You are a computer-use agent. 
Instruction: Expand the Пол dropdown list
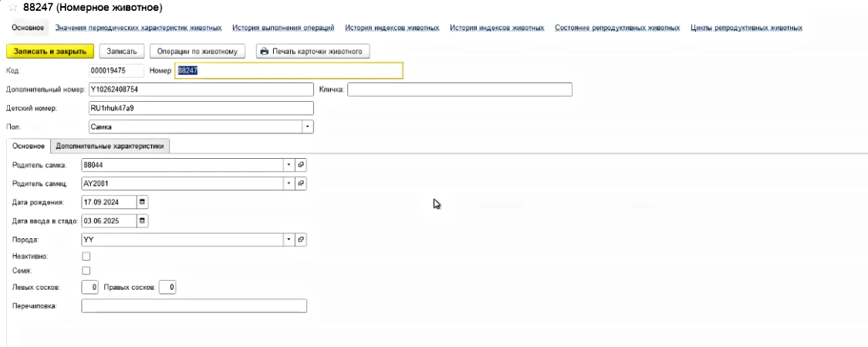pos(308,126)
